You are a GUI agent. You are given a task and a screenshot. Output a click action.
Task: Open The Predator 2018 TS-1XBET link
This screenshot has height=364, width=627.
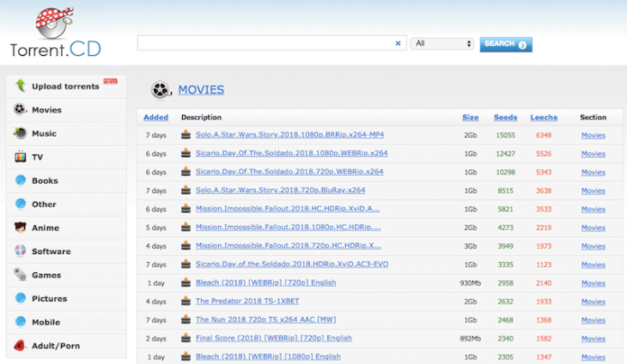coord(247,301)
